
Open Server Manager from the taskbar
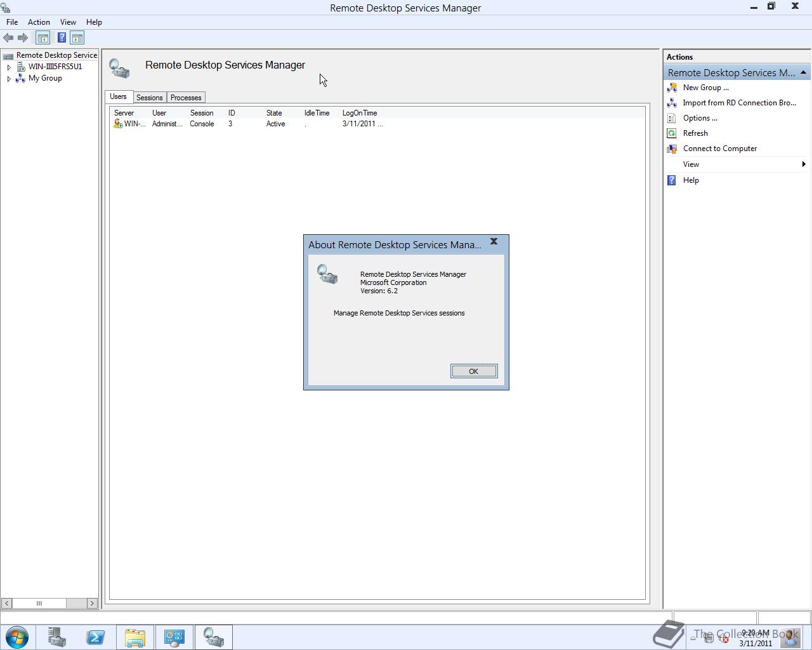click(56, 637)
